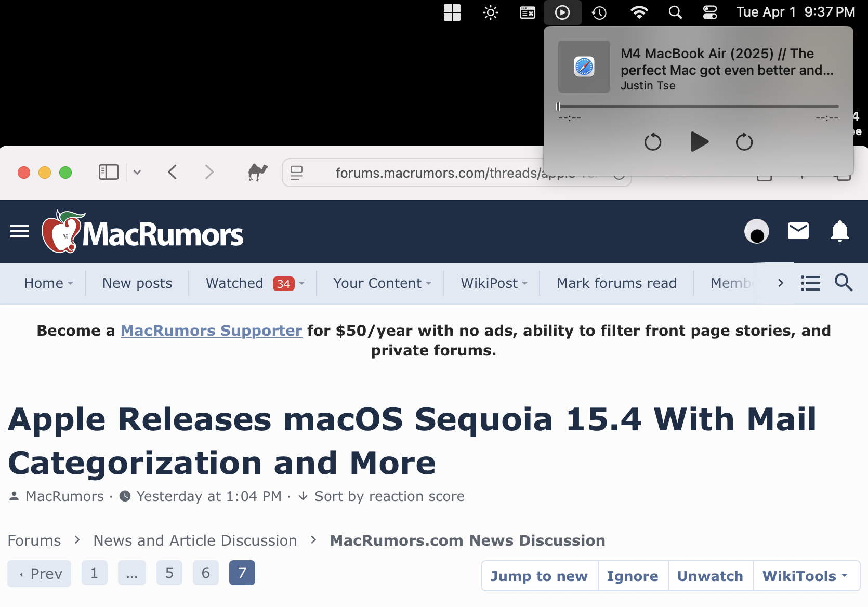Open the alerts bell icon
The image size is (868, 607).
[840, 231]
